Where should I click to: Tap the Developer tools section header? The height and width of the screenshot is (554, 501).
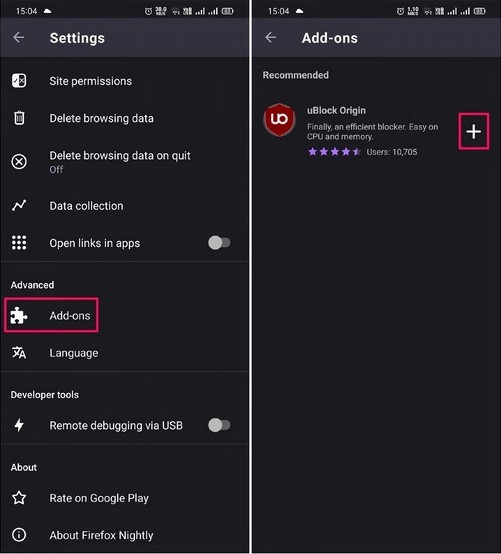click(x=45, y=395)
